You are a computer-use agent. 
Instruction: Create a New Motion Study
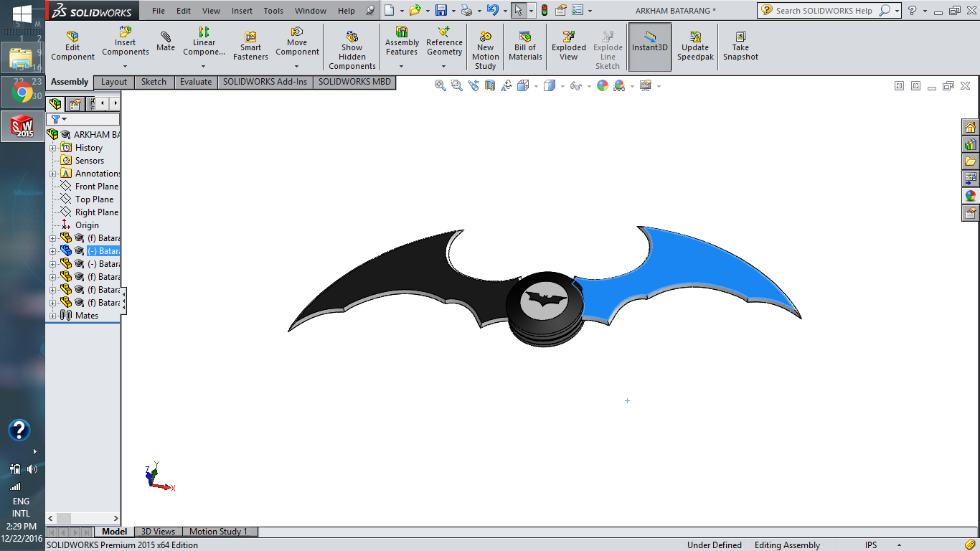coord(485,50)
